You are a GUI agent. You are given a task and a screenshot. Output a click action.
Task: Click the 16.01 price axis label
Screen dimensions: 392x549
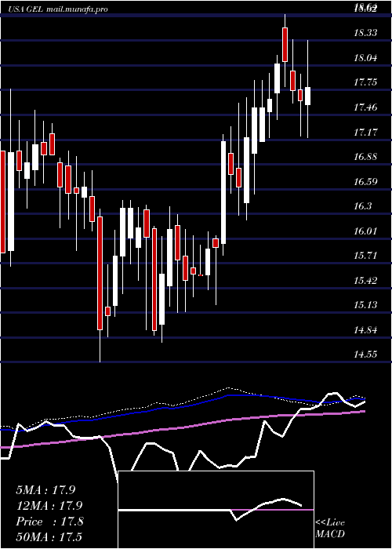coord(365,231)
